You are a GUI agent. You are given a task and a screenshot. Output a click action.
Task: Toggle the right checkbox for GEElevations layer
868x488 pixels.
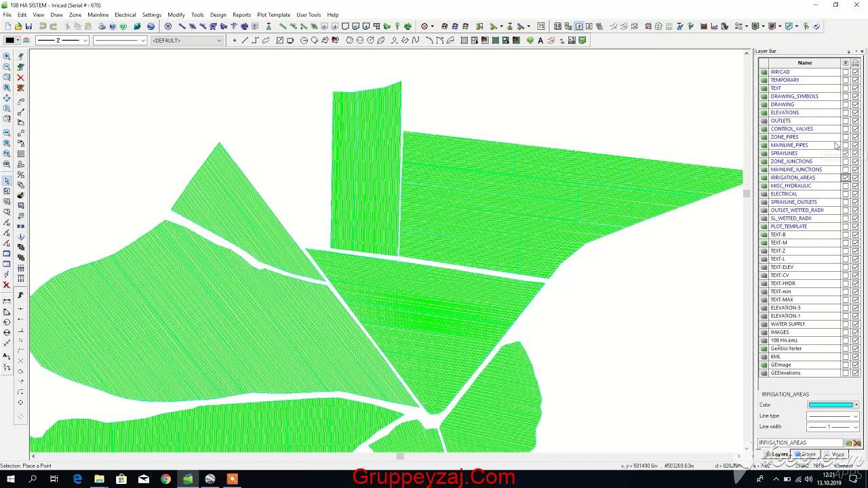pyautogui.click(x=856, y=373)
